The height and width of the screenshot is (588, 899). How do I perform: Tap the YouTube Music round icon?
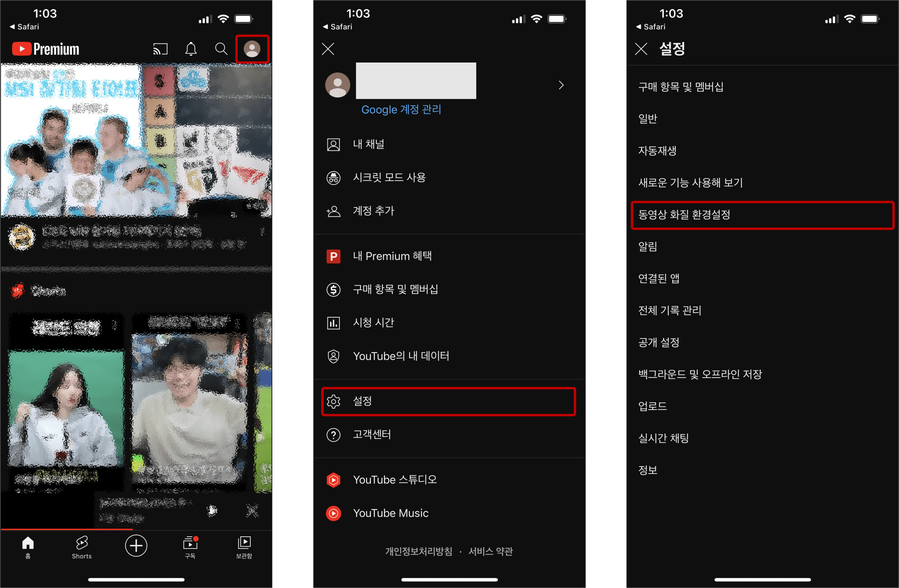[333, 513]
